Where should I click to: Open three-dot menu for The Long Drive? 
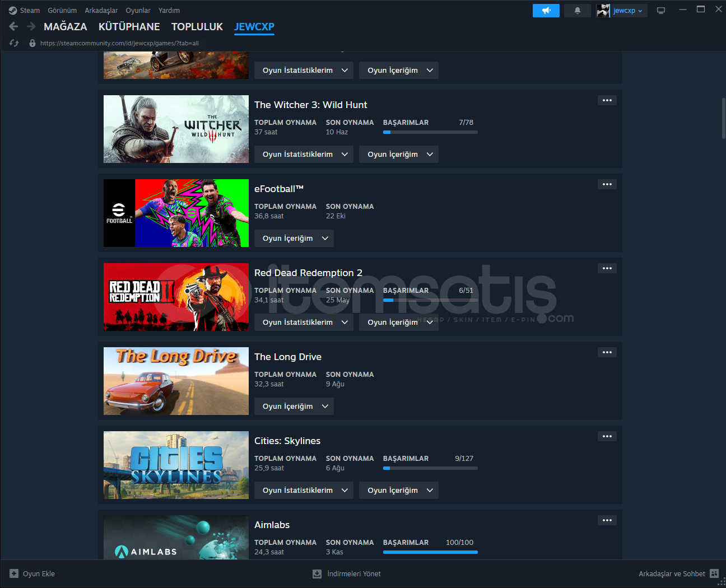click(x=607, y=352)
